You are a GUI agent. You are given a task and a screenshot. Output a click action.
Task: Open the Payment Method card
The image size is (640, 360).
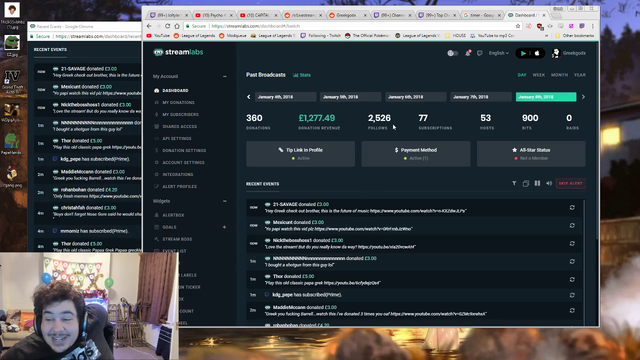pyautogui.click(x=416, y=154)
